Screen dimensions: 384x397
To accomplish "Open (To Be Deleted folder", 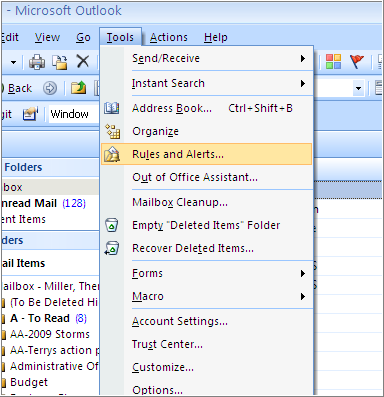I will 50,302.
